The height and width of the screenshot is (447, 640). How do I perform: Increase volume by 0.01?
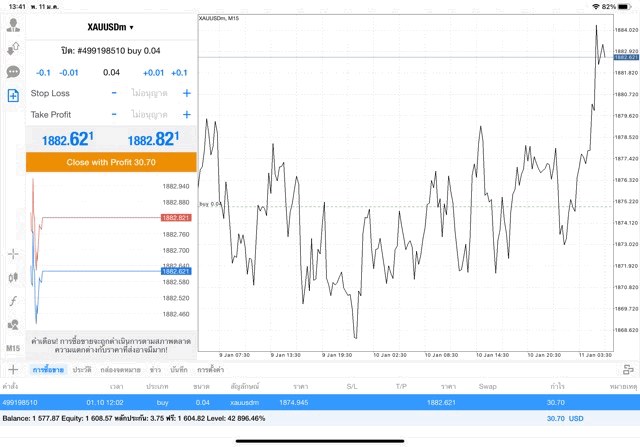(x=153, y=73)
